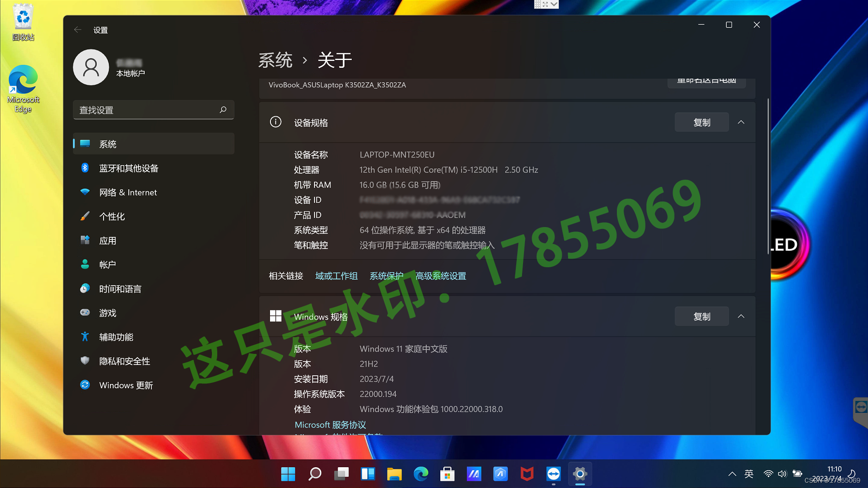Open 辅助功能 settings

click(x=153, y=337)
